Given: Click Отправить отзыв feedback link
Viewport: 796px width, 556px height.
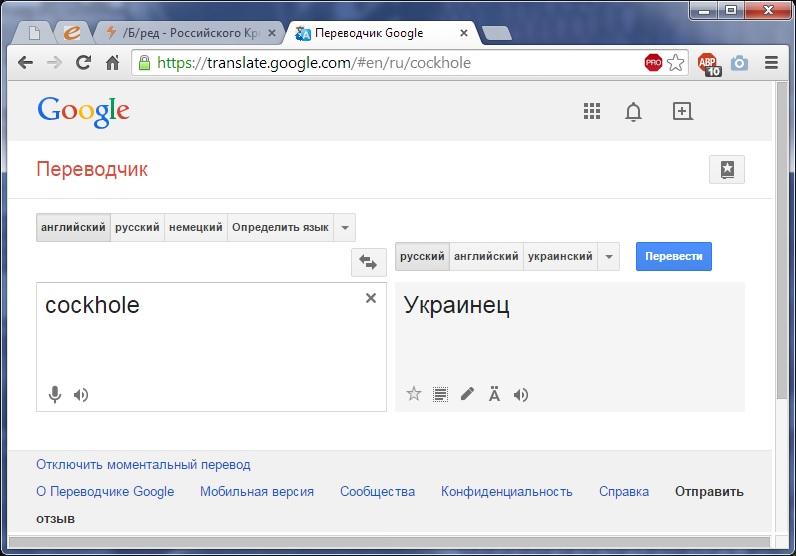Looking at the screenshot, I should point(709,492).
